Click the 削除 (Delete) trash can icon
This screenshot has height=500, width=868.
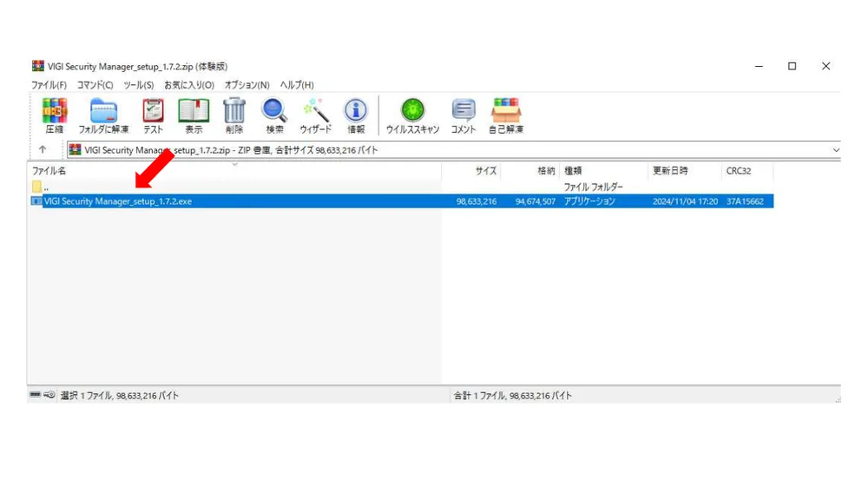(x=234, y=115)
